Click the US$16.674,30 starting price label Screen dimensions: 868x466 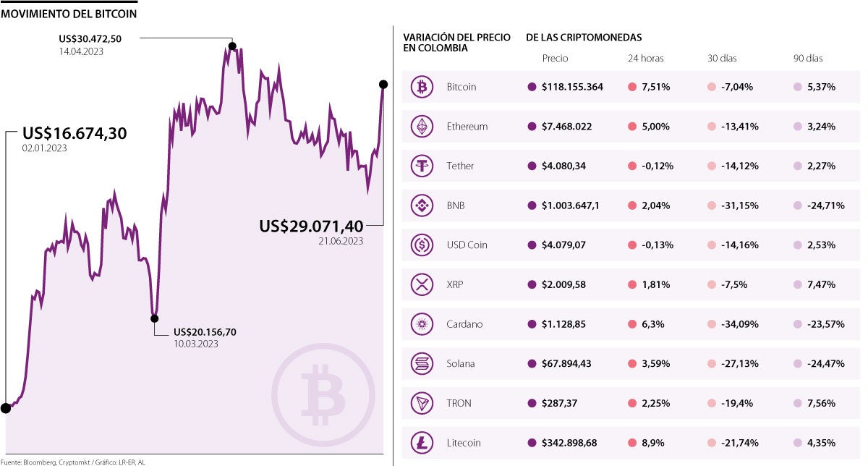pos(75,133)
